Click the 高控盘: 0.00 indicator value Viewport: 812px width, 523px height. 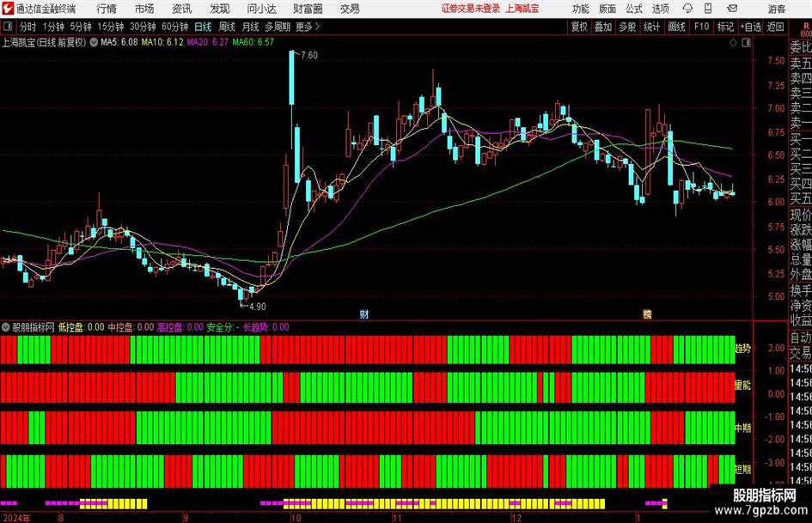click(x=180, y=327)
